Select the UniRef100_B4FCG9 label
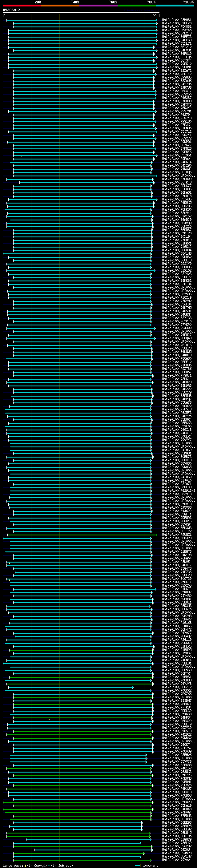Image resolution: width=197 pixels, height=868 pixels. coord(176,40)
